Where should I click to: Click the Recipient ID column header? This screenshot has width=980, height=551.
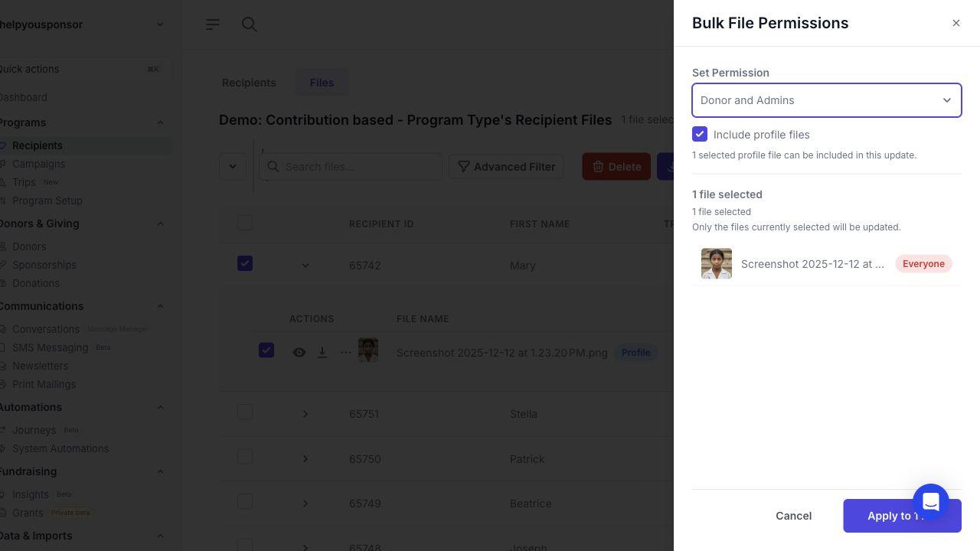click(381, 224)
